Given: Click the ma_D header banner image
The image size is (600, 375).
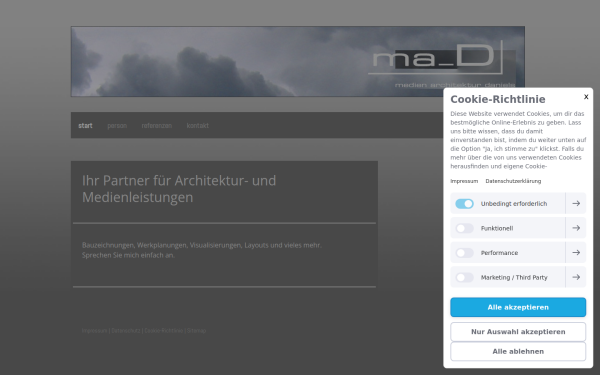Looking at the screenshot, I should pos(298,61).
